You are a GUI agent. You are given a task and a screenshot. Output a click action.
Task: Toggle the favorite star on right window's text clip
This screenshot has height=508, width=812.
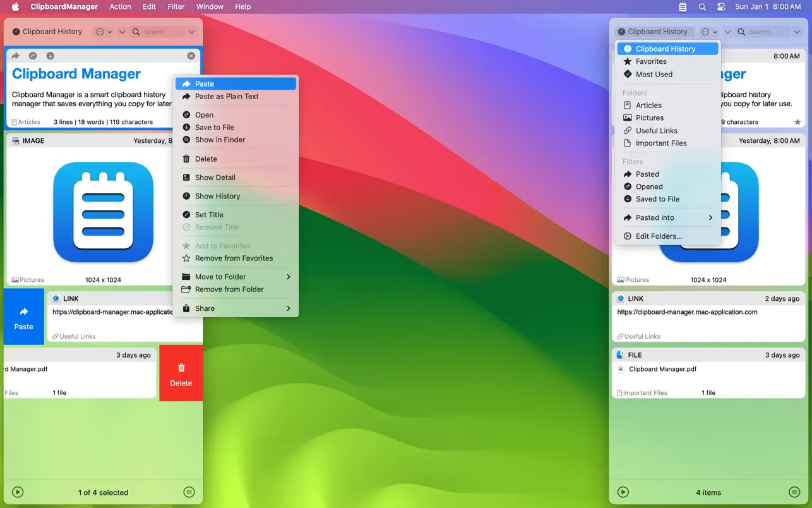point(797,122)
